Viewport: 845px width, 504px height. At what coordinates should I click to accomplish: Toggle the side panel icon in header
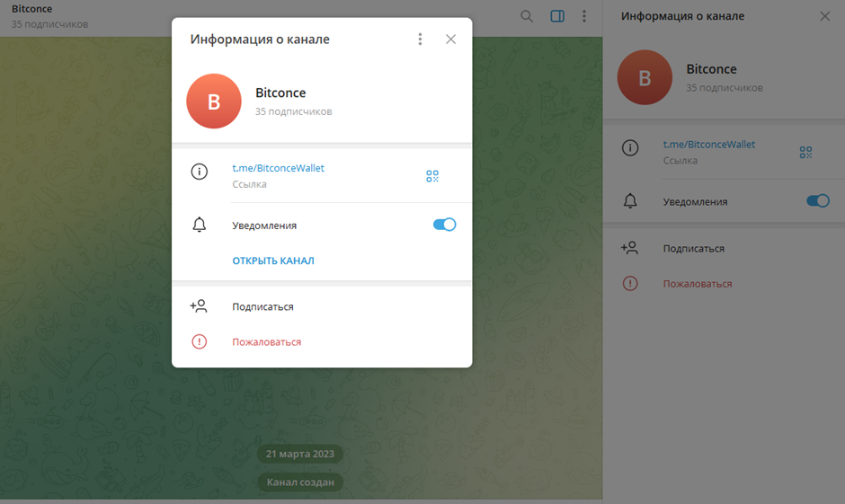coord(557,16)
